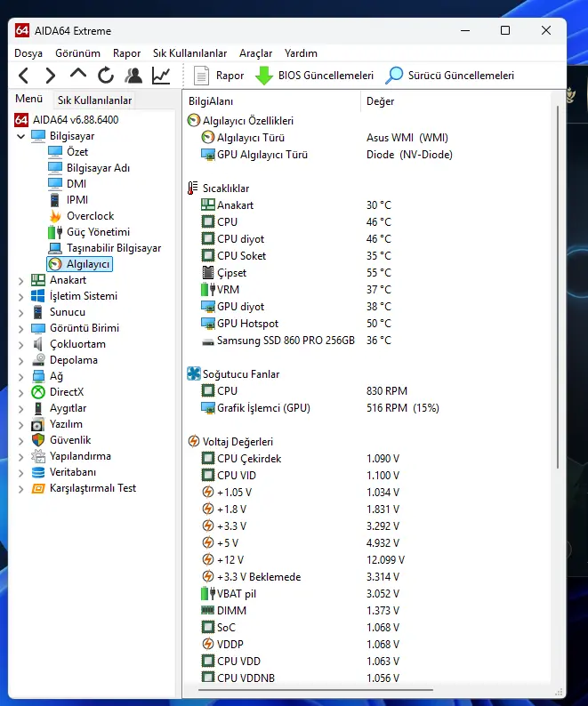Click the refresh toolbar icon
The width and height of the screenshot is (588, 706).
106,76
